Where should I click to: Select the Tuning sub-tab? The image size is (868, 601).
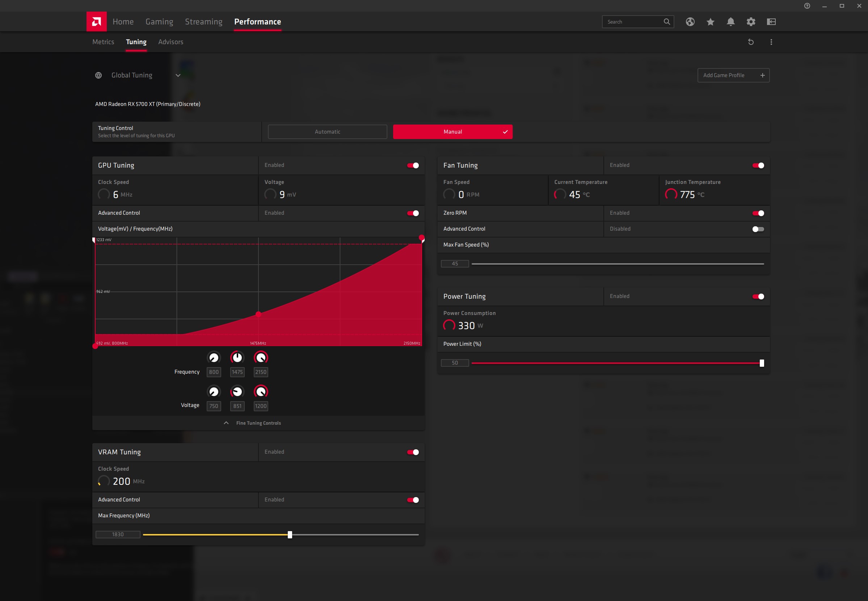tap(136, 42)
